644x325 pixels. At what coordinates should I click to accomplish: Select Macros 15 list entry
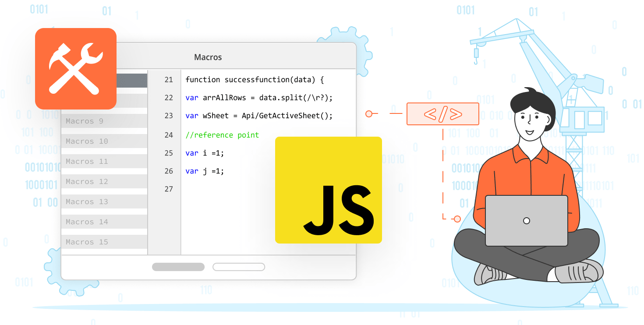point(104,242)
